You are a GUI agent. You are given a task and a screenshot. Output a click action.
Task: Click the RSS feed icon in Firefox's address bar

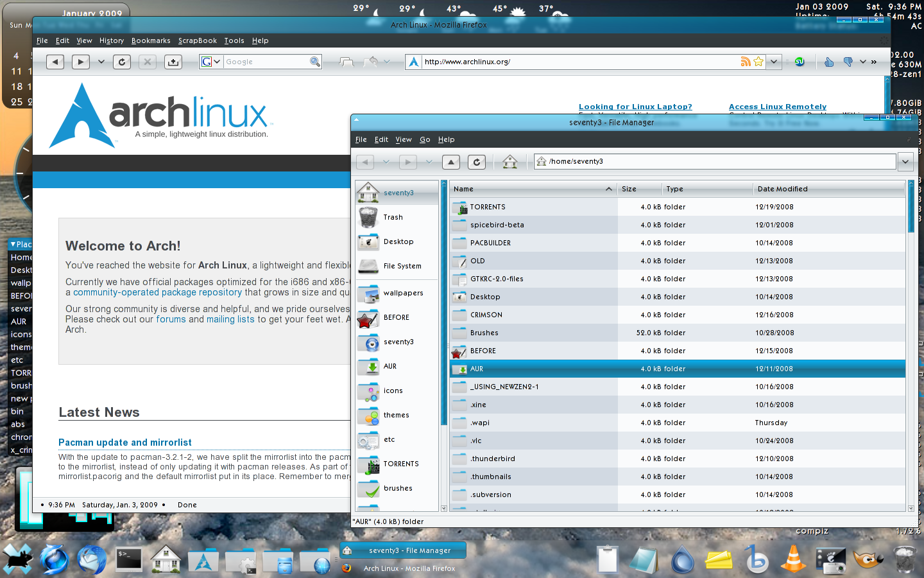click(746, 62)
